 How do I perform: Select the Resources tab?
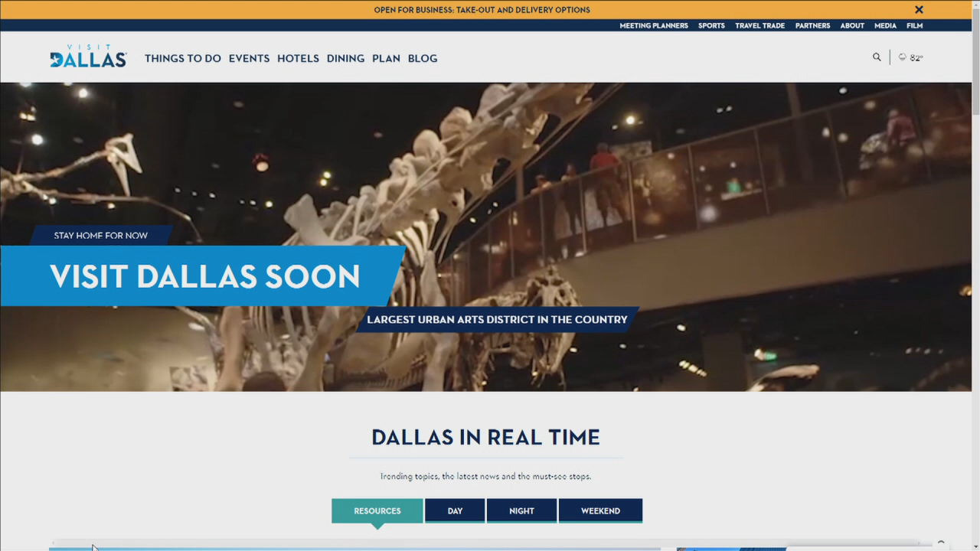pos(377,510)
